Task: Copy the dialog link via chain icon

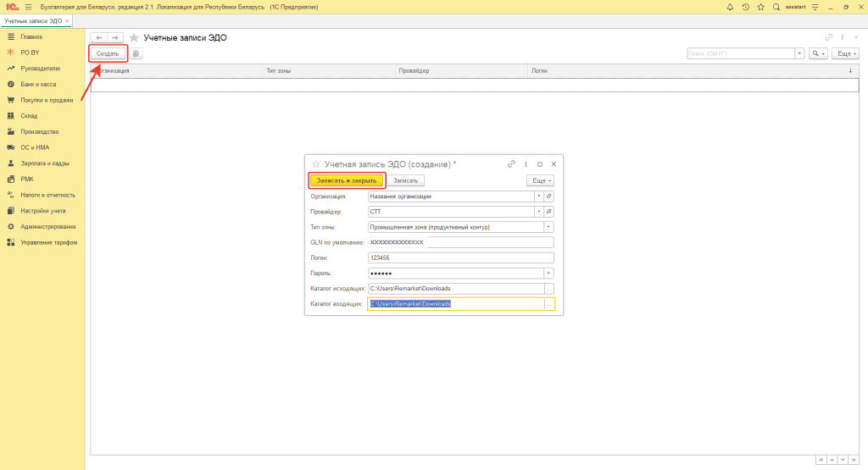Action: tap(511, 163)
